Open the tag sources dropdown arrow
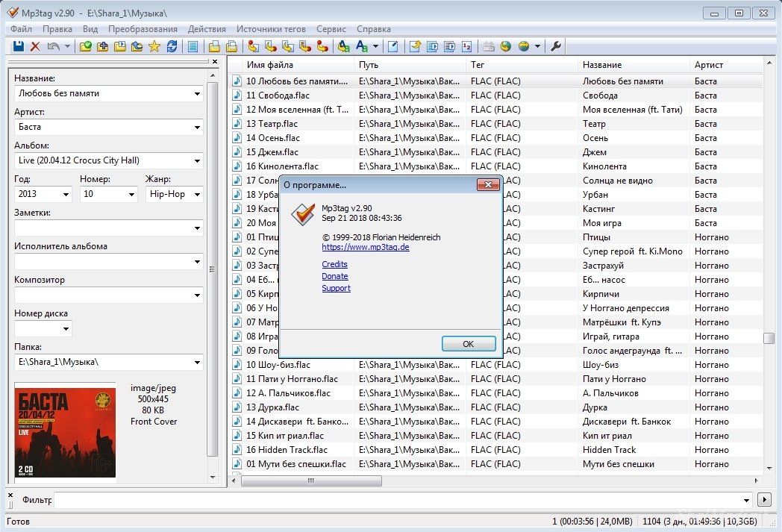The height and width of the screenshot is (532, 782). tap(537, 46)
